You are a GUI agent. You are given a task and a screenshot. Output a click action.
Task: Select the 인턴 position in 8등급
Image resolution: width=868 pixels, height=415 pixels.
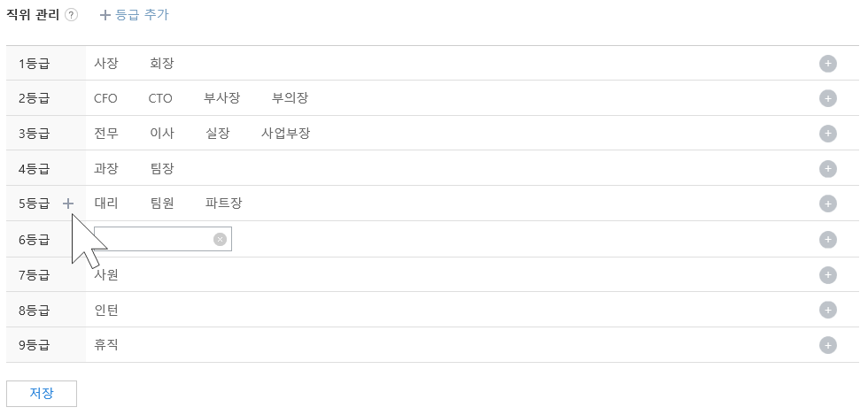click(x=105, y=310)
